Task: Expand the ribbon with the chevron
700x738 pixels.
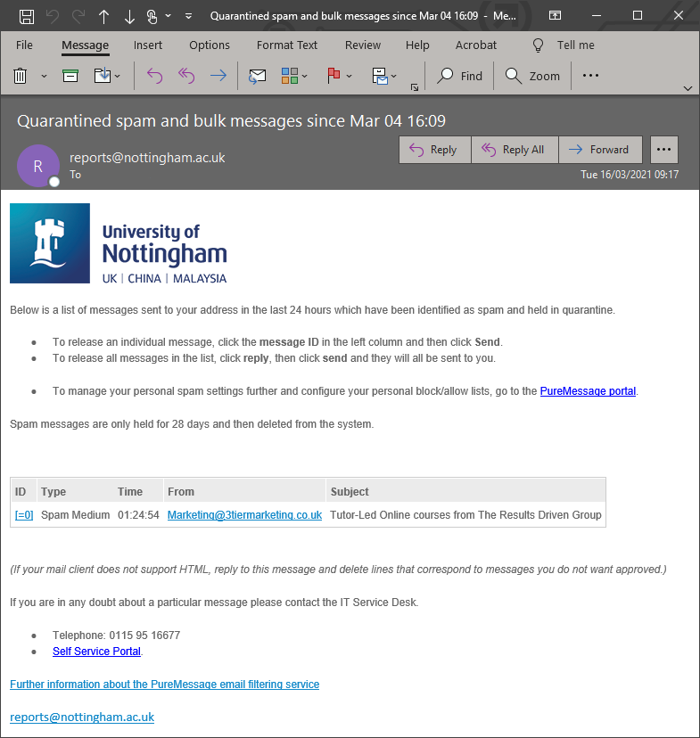Action: (688, 88)
